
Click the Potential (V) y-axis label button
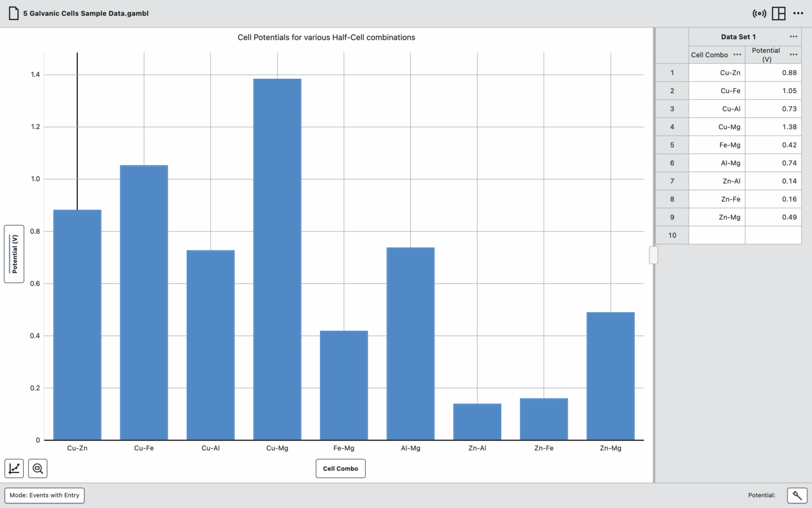(x=14, y=254)
